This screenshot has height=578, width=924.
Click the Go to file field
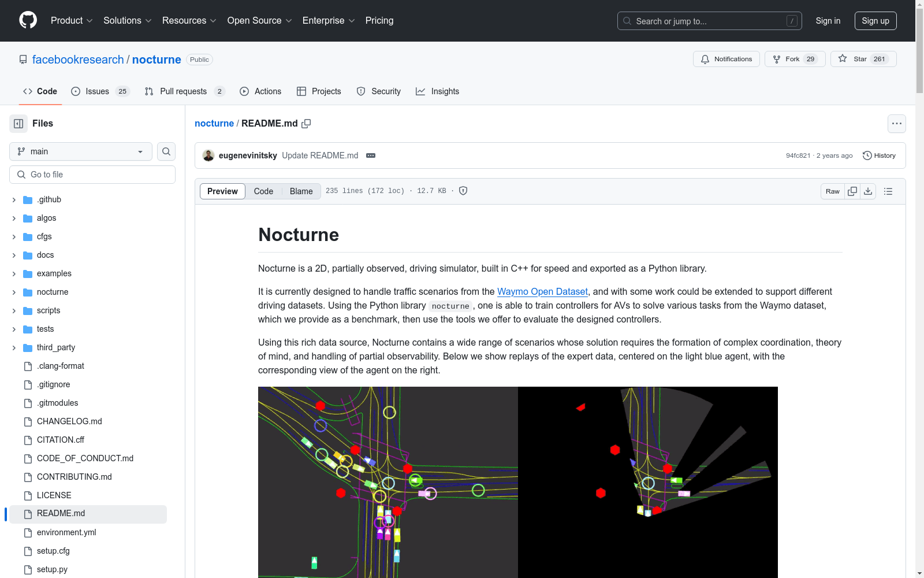pos(92,175)
